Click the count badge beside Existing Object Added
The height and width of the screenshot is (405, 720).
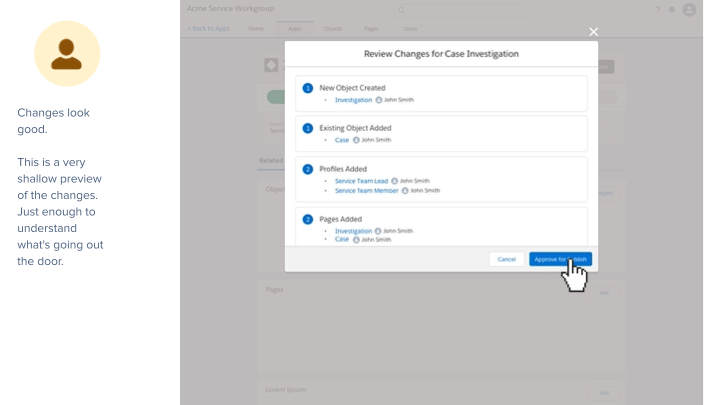[308, 128]
